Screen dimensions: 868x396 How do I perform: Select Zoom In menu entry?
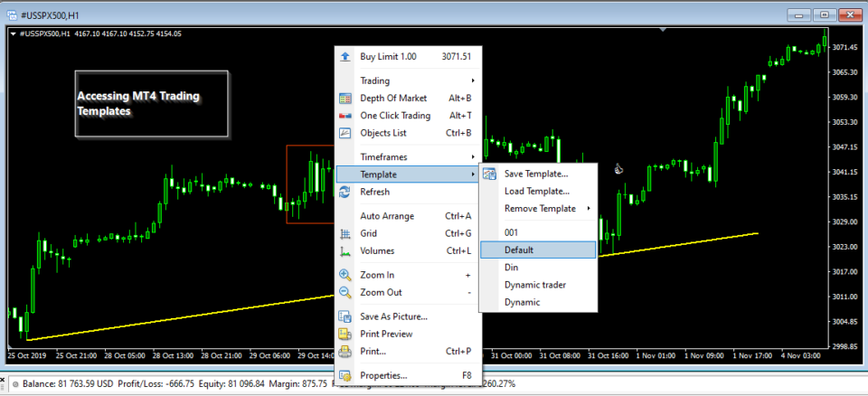coord(408,275)
